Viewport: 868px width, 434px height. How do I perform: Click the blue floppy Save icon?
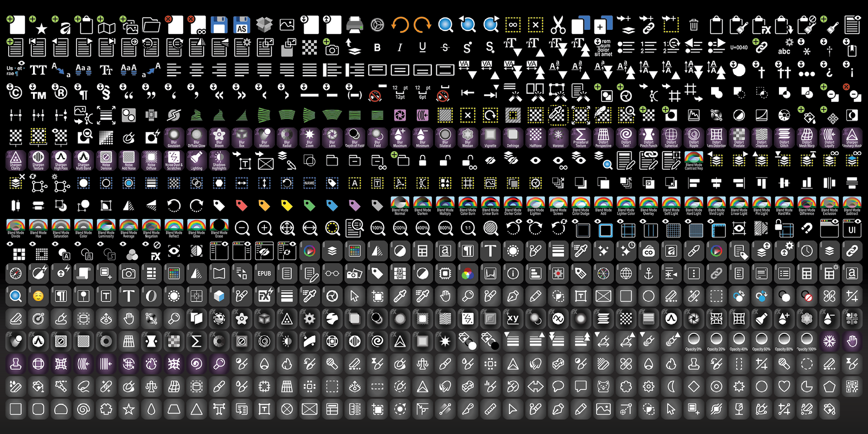[219, 25]
